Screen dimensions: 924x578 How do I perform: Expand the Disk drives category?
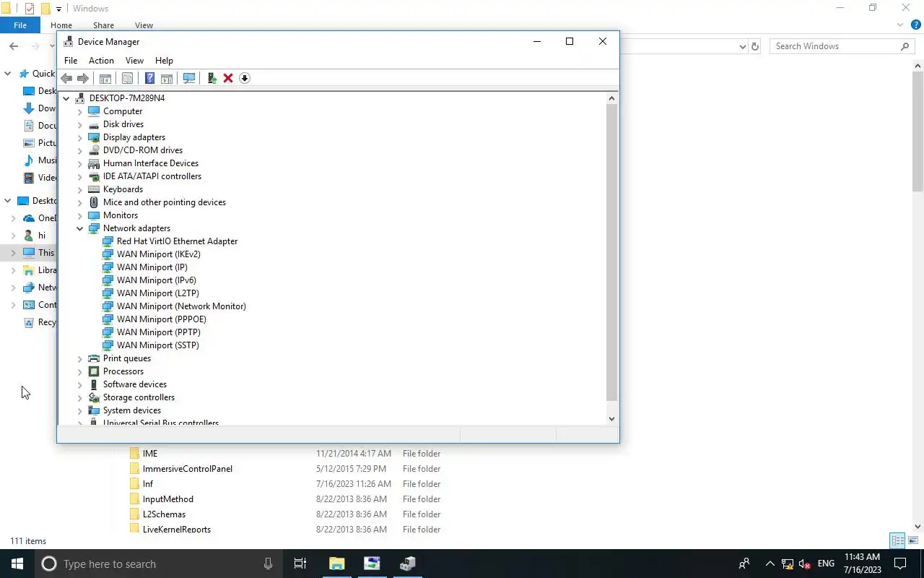[x=80, y=124]
